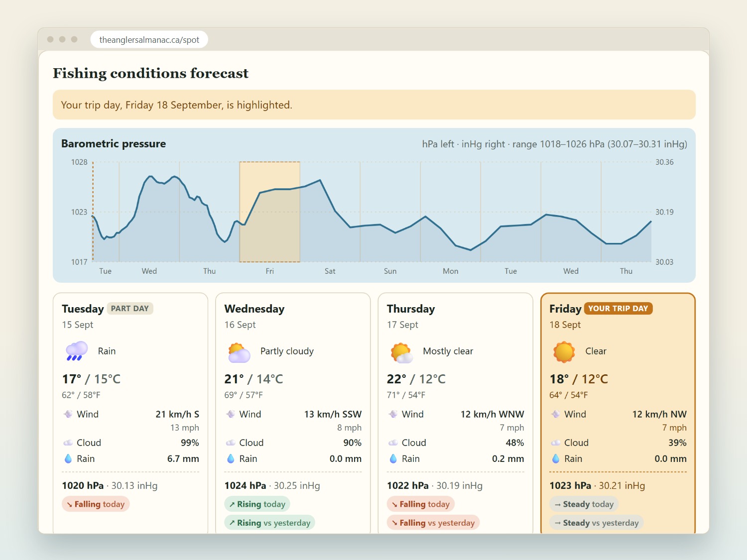Click the Sun label on chart axis

(390, 271)
